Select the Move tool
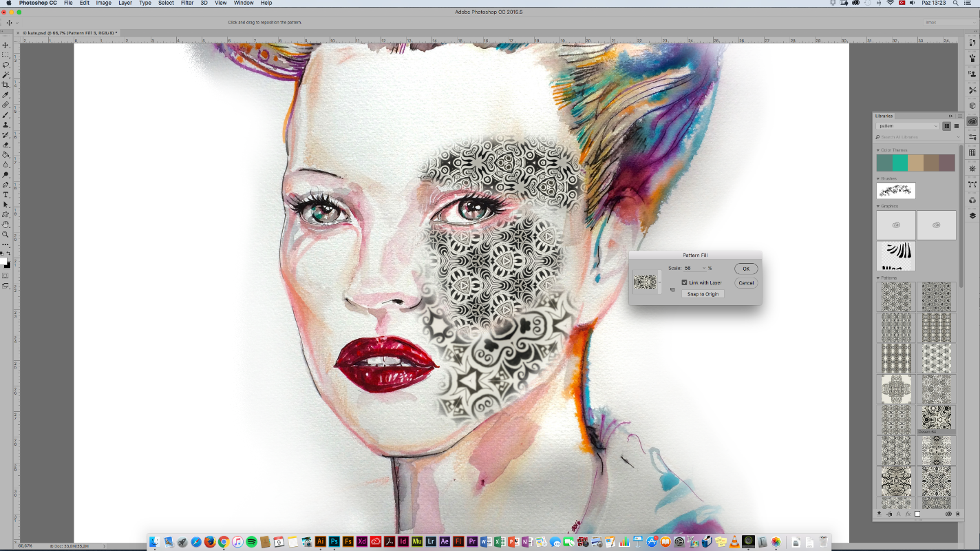This screenshot has width=980, height=551. 6,45
